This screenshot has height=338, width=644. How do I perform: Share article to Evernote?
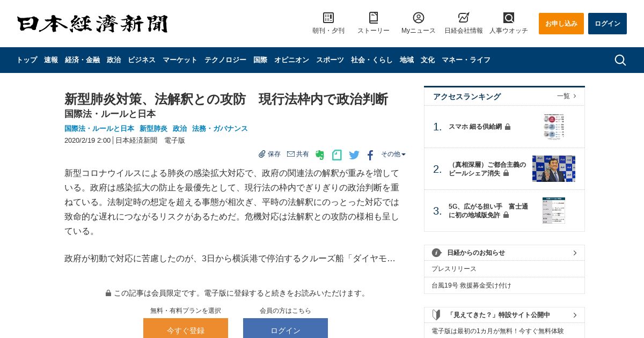(320, 155)
